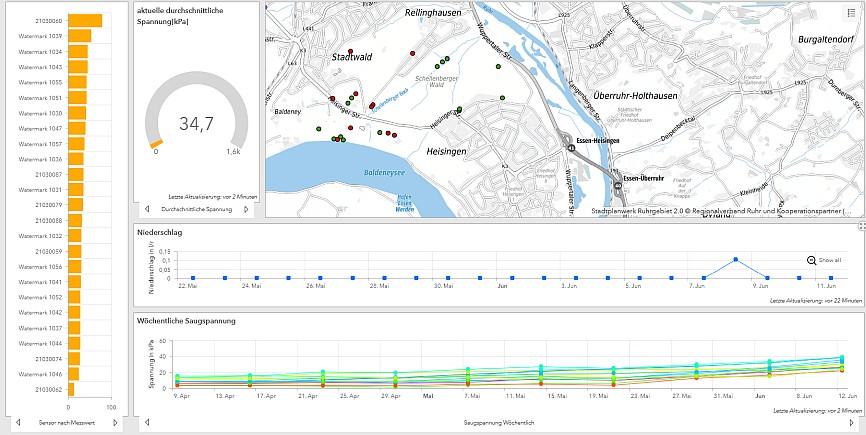
Task: Select the bar for sensor 21030074
Action: pyautogui.click(x=74, y=359)
